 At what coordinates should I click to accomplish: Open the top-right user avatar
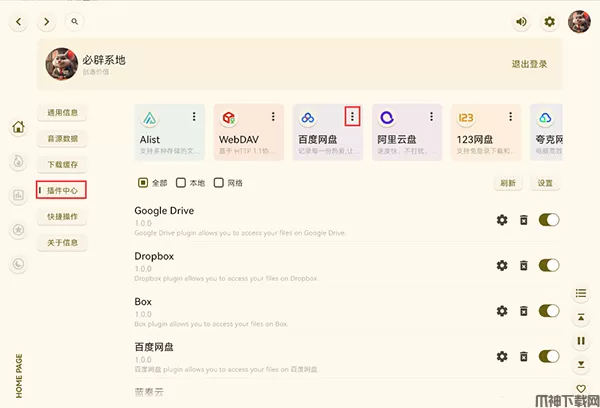pos(579,22)
